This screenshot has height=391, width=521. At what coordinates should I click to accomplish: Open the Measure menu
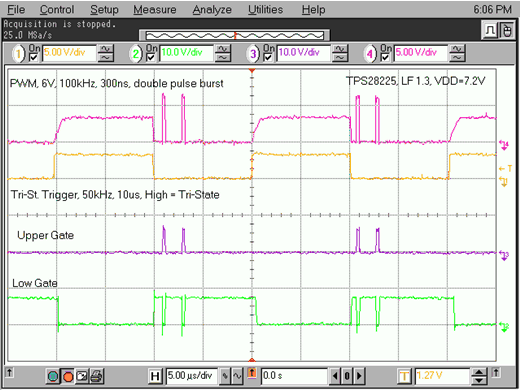(x=155, y=9)
